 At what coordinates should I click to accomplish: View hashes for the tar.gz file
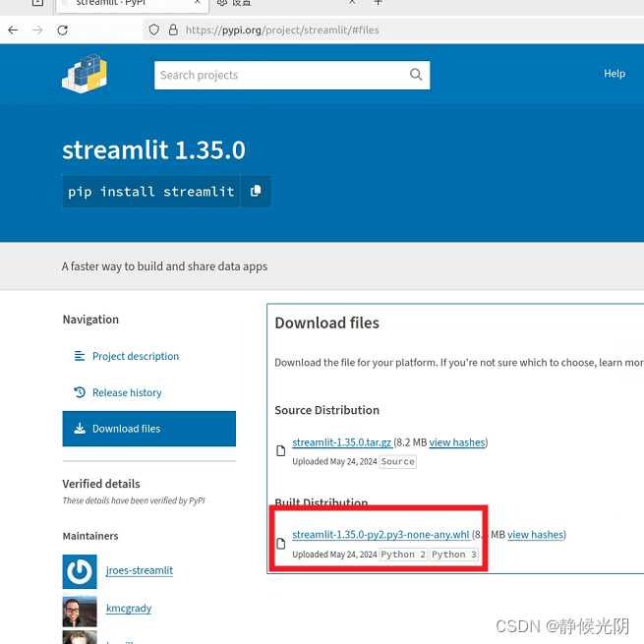pos(457,442)
